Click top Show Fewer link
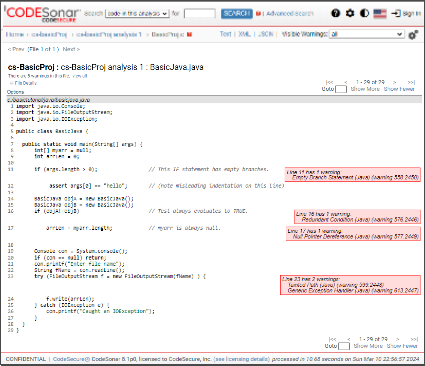Screen dimensions: 425x366 (x=399, y=89)
